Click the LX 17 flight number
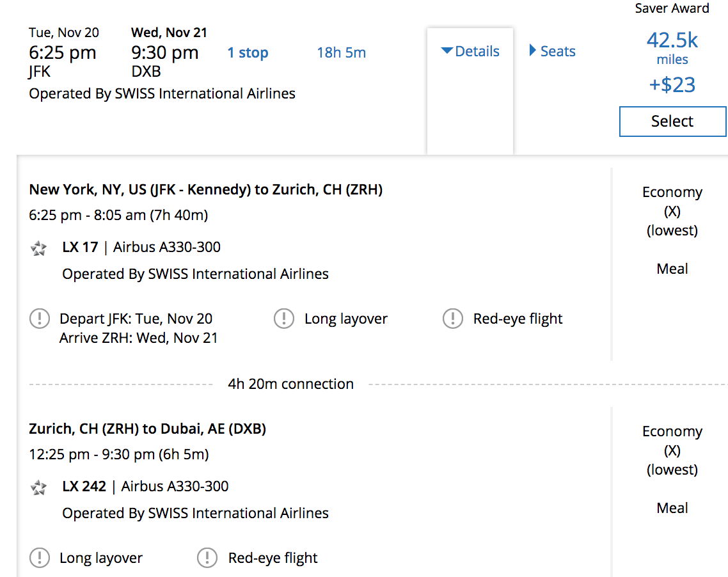The height and width of the screenshot is (577, 728). point(80,248)
